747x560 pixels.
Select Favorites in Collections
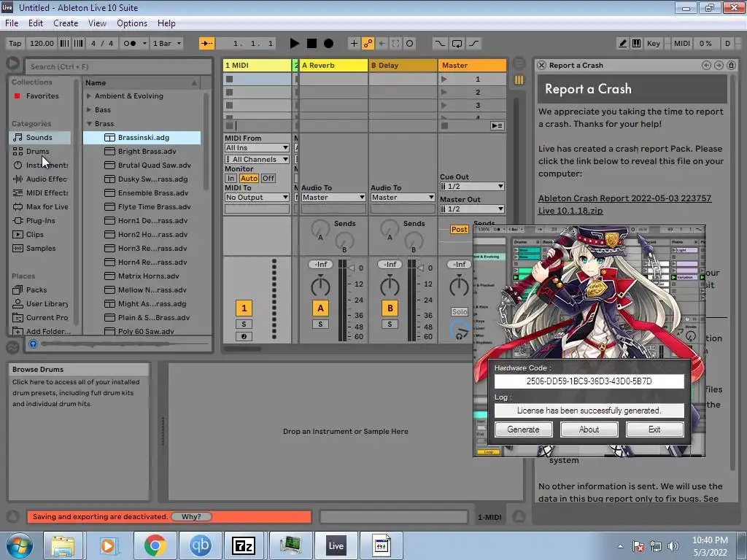(42, 96)
